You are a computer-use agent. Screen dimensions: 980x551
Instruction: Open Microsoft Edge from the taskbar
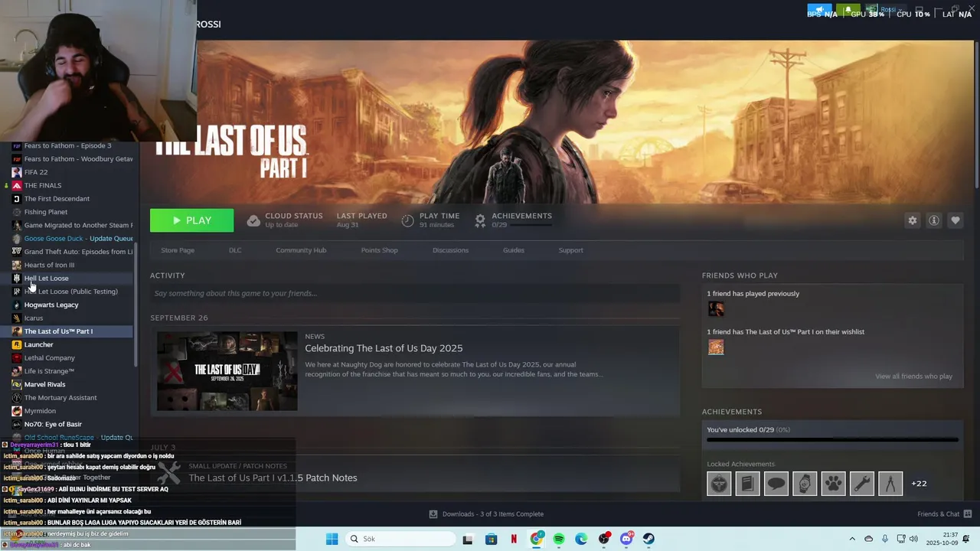pyautogui.click(x=581, y=539)
